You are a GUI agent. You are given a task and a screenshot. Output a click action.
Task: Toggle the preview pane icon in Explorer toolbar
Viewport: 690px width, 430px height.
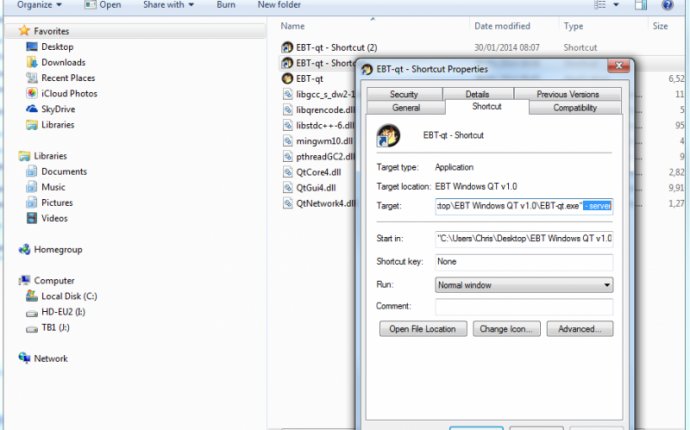(641, 5)
